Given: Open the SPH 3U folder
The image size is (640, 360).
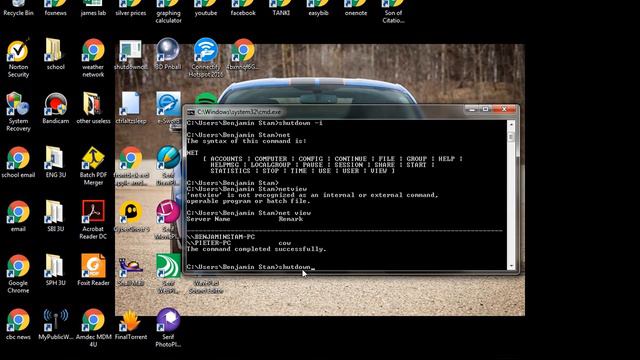Looking at the screenshot, I should (55, 270).
